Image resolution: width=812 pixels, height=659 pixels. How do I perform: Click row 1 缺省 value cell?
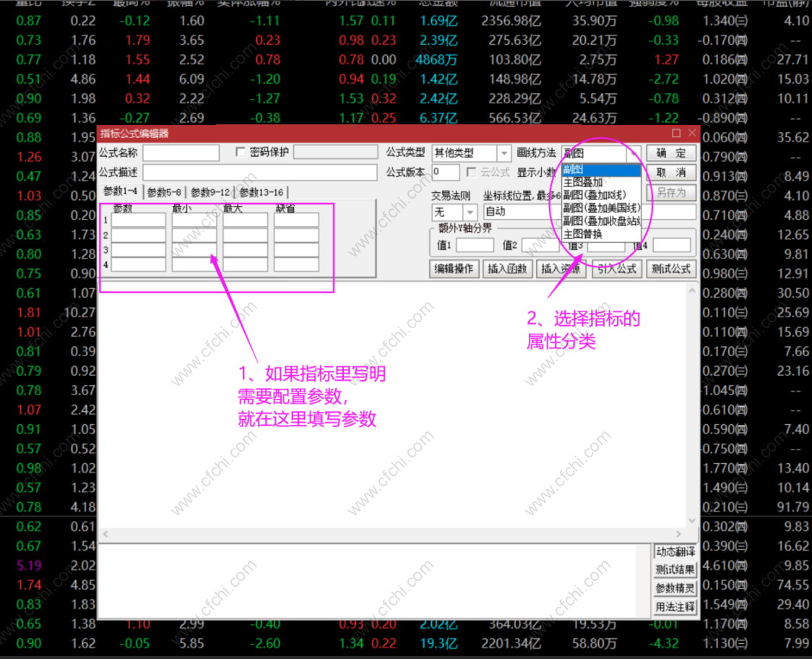296,220
